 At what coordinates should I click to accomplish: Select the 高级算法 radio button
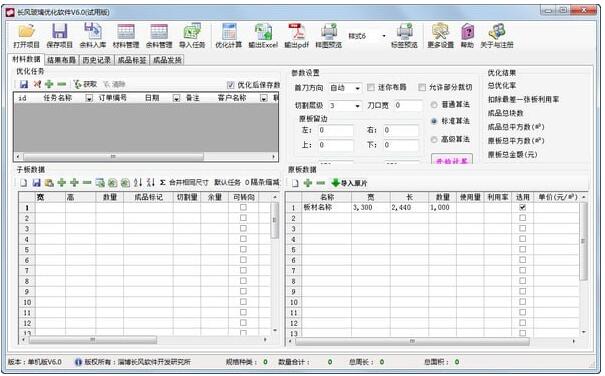point(434,139)
